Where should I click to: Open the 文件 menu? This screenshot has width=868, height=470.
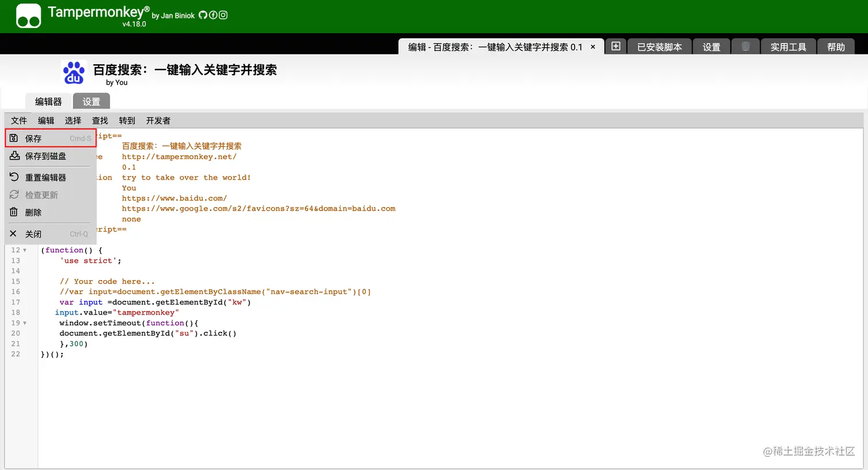click(19, 121)
